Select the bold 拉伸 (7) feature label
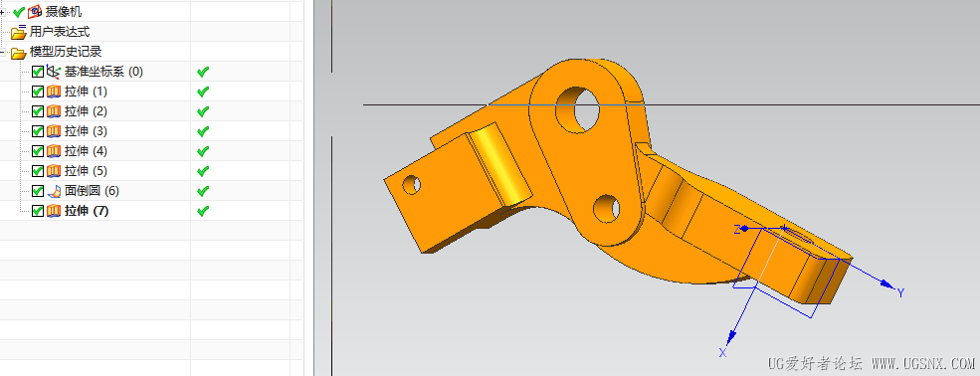This screenshot has height=376, width=980. tap(87, 211)
